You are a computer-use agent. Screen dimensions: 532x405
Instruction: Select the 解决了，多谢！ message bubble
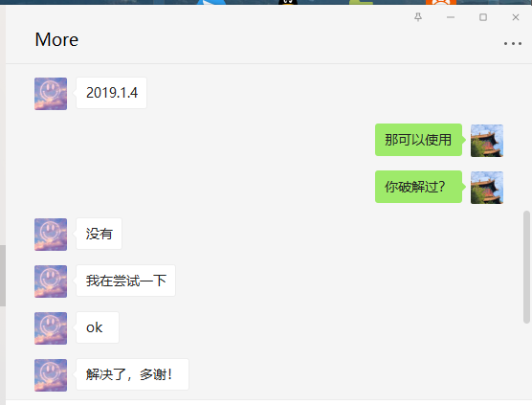click(132, 374)
